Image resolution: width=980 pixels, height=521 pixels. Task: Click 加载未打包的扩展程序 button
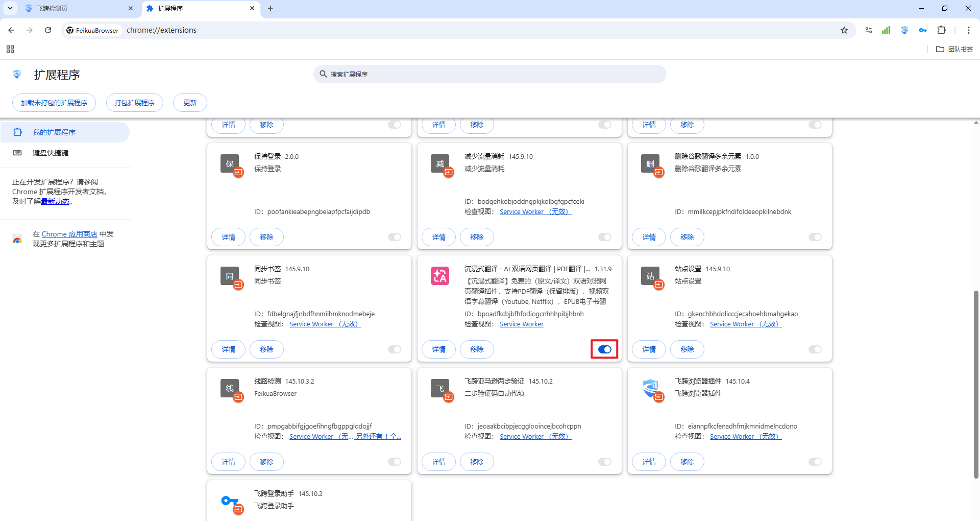pyautogui.click(x=54, y=103)
